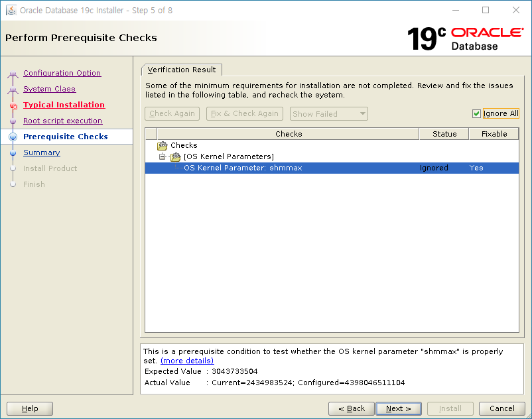Switch to the Verification Result tab

pos(182,70)
